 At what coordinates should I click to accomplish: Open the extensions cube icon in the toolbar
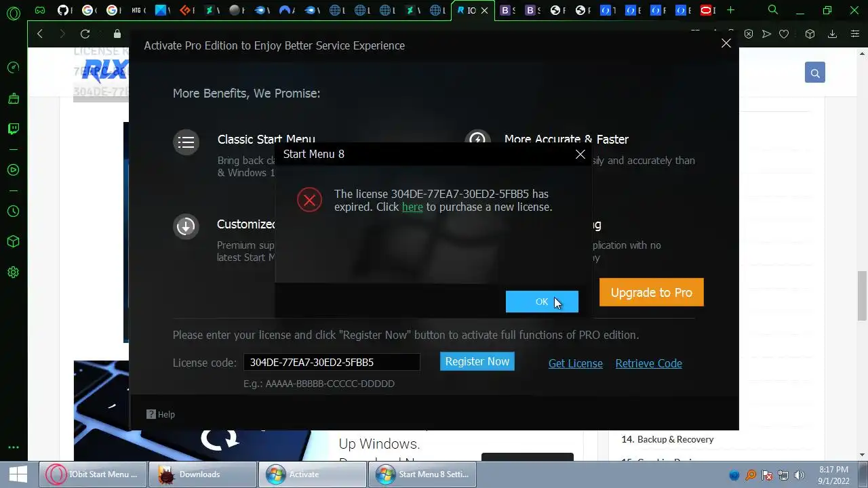[x=810, y=34]
